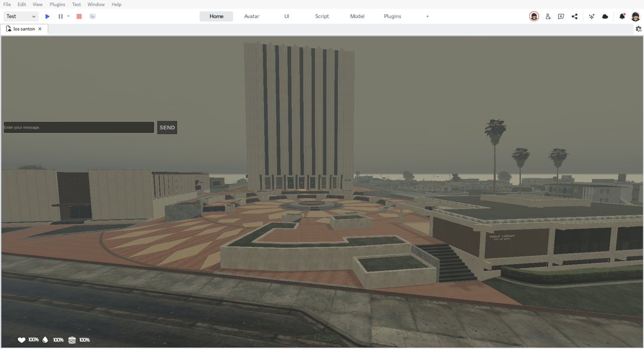Click the 100% value beside the water drop
Screen dimensions: 644x362
[x=58, y=340]
